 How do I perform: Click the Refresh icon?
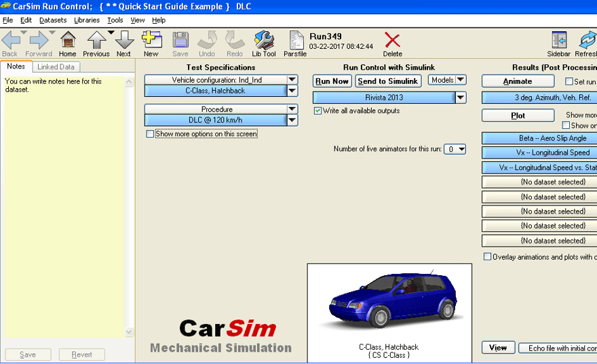click(588, 40)
